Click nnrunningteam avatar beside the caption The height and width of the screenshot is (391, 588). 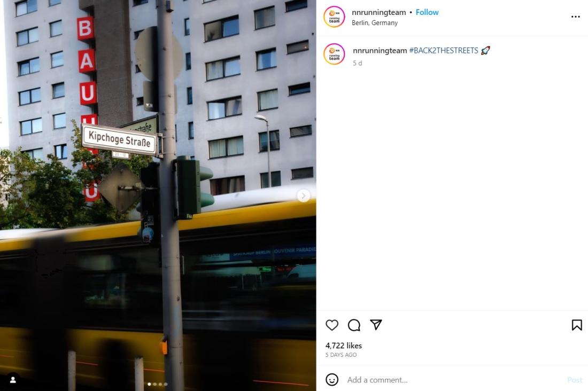coord(334,54)
